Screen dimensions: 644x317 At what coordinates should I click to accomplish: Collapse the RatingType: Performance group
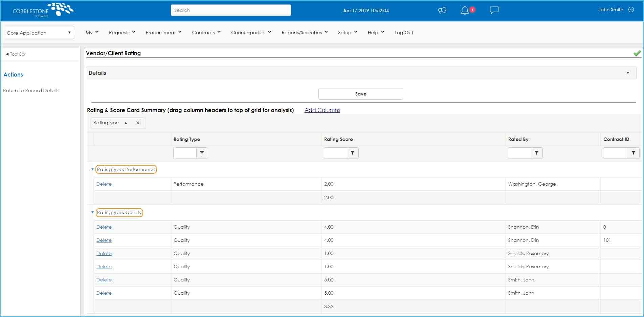(92, 169)
